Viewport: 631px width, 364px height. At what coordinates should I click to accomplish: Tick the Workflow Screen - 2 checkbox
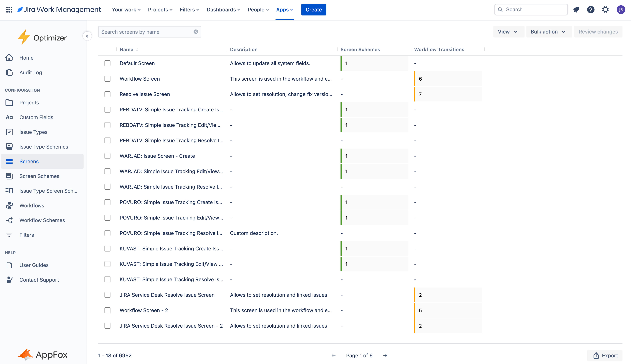coord(107,310)
